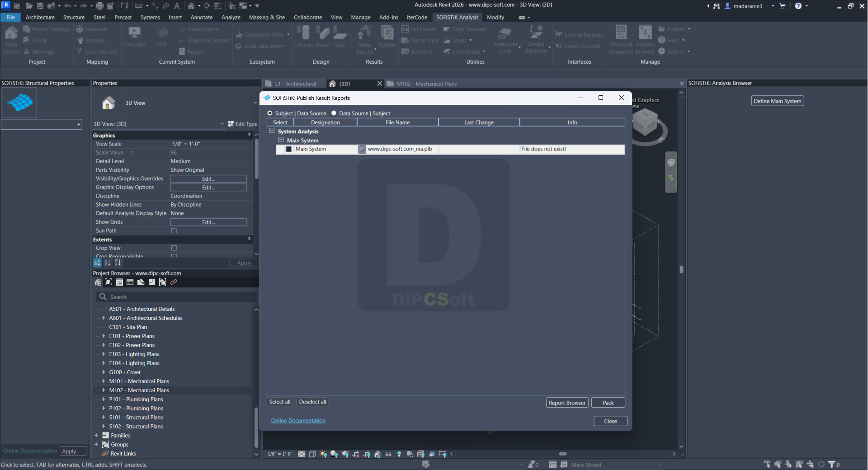
Task: Click the Close button in Publish dialog
Action: (x=610, y=421)
